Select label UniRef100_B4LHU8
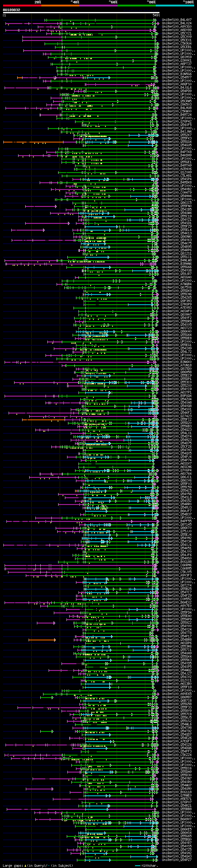The image size is (197, 868). point(177,108)
